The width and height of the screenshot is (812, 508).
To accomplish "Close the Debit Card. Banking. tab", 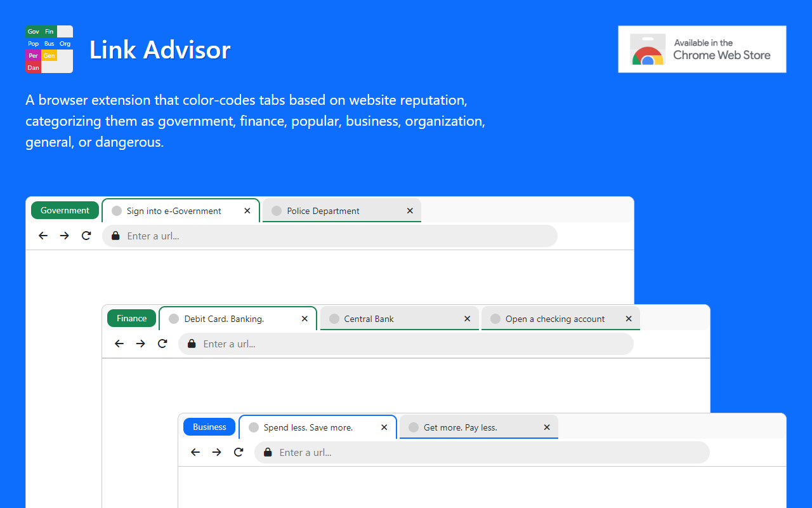I will 305,319.
